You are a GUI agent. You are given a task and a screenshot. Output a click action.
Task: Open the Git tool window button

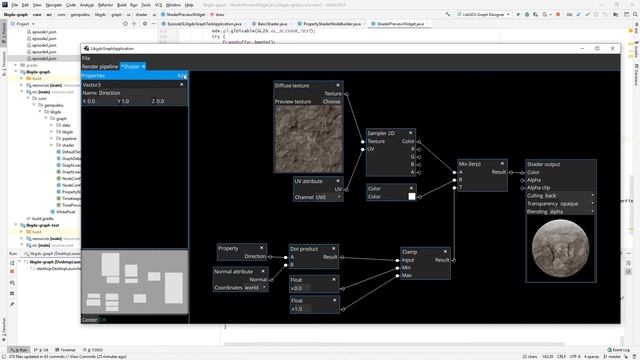41,350
